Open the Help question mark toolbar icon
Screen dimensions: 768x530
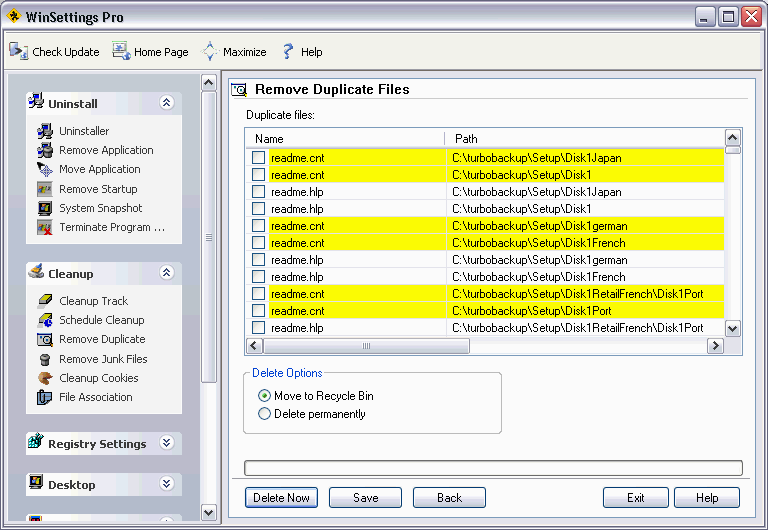288,51
